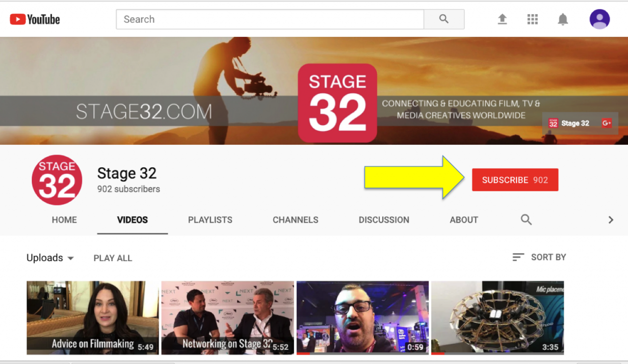This screenshot has height=364, width=628.
Task: Open the PLAYLISTS tab
Action: [x=210, y=220]
